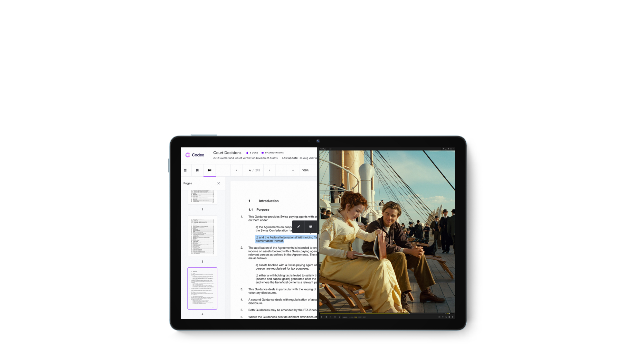Click the highlight pen annotation tool
The height and width of the screenshot is (362, 644).
coord(298,227)
